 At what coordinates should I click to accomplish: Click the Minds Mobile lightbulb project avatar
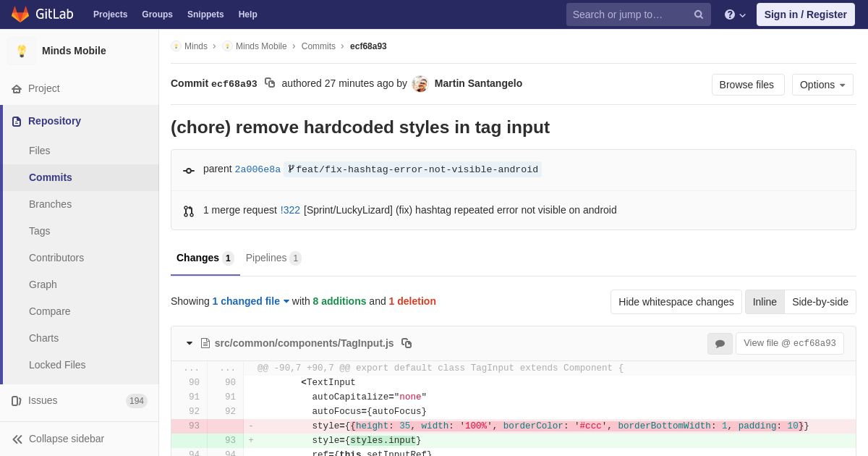point(22,51)
